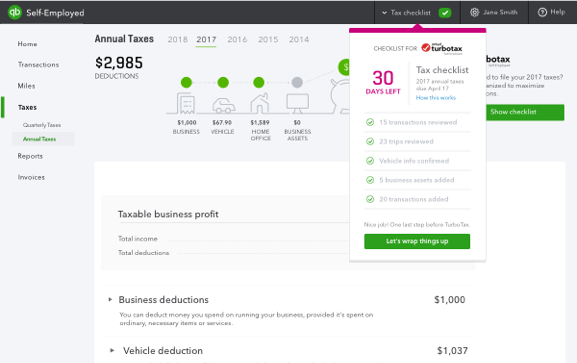The image size is (577, 363).
Task: Click the Help label in header
Action: coord(557,12)
